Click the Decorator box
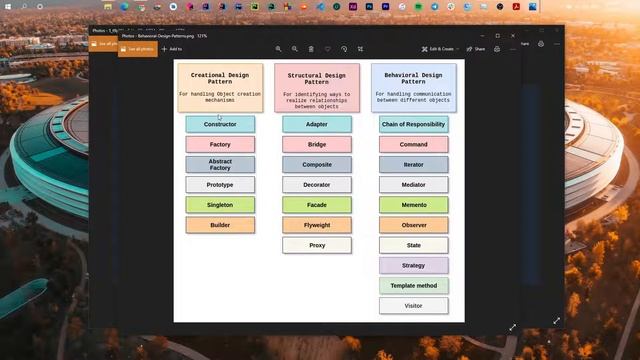 tap(317, 184)
